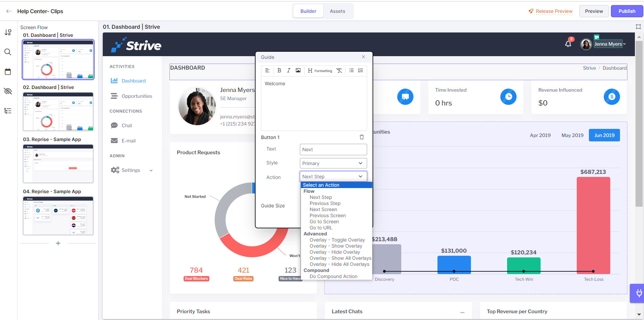Click the calendar icon in left rail

tap(8, 72)
